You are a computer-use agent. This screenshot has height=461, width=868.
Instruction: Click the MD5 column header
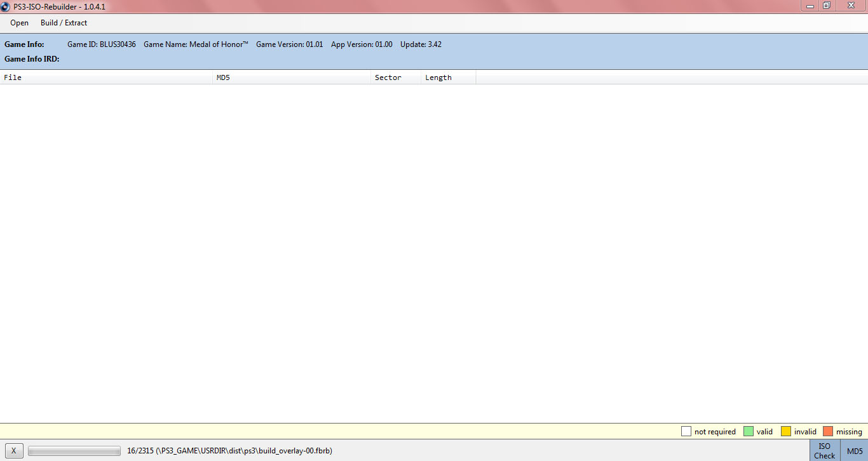pyautogui.click(x=291, y=77)
